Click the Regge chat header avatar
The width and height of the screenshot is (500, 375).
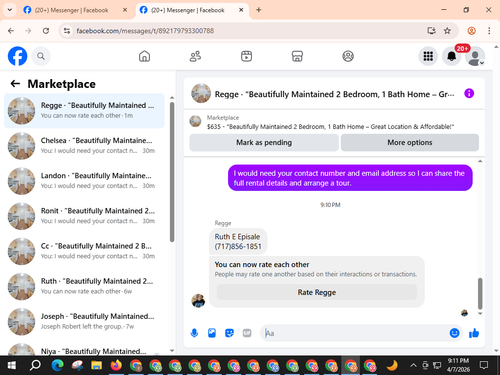[201, 93]
